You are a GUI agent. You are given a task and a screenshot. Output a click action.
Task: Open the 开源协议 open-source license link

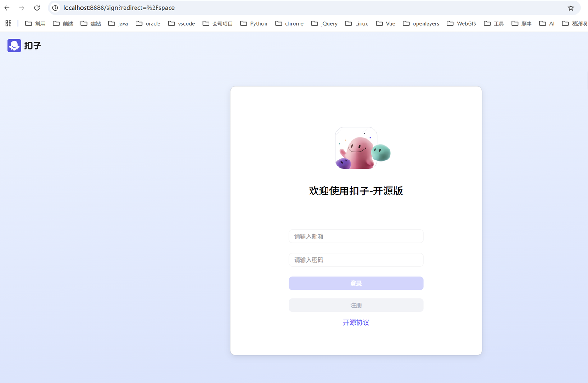[x=356, y=322]
